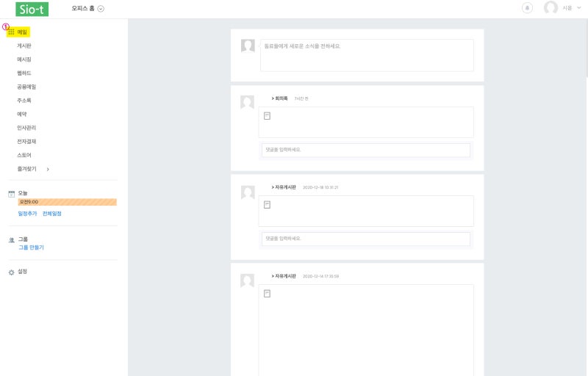Open 게시판 in the sidebar menu

click(24, 46)
